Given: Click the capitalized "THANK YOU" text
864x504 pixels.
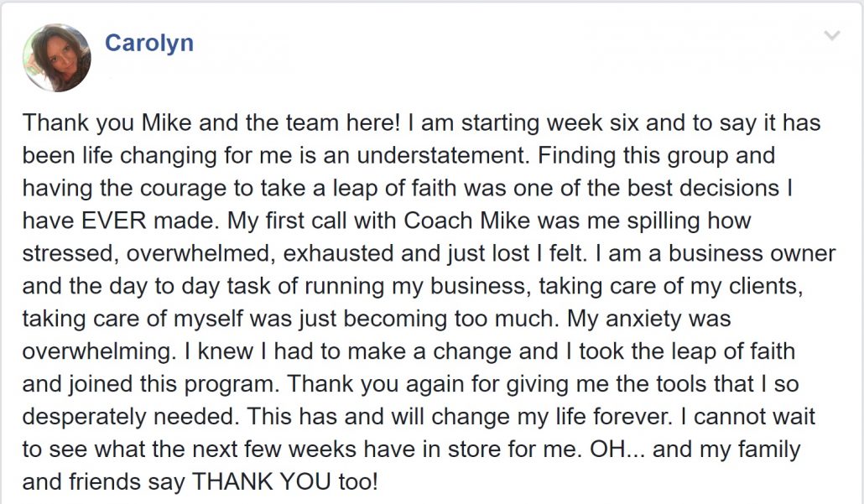Looking at the screenshot, I should (x=261, y=482).
